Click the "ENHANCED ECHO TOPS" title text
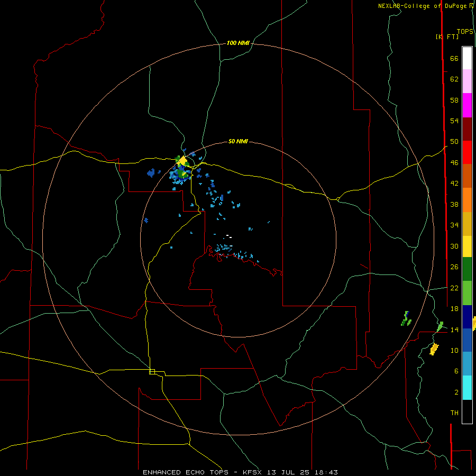Viewport: 476px width, 476px height. pos(185,472)
